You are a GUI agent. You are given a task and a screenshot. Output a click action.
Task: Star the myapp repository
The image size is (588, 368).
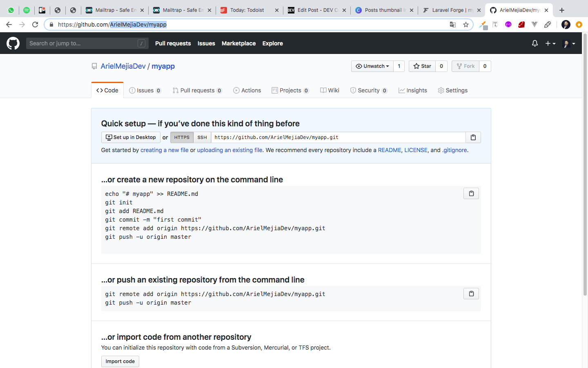[422, 66]
